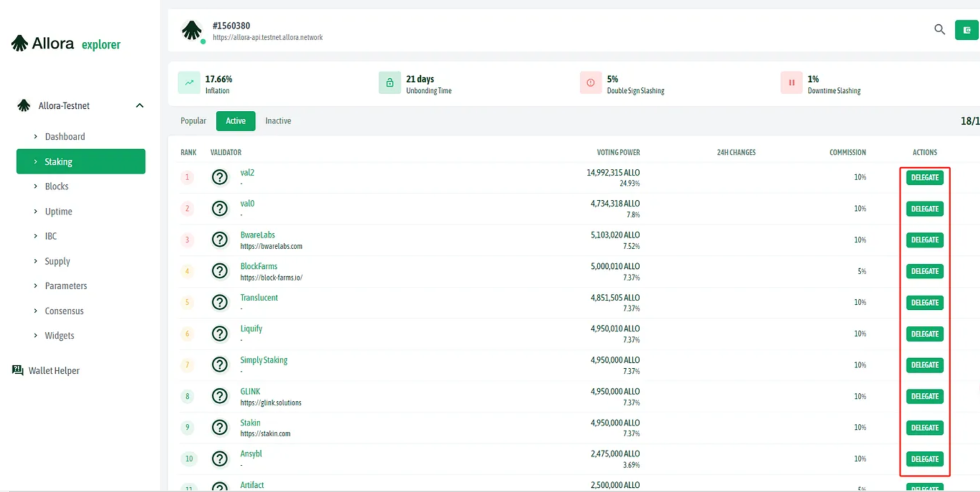Click the unbonding time lock icon

point(390,83)
